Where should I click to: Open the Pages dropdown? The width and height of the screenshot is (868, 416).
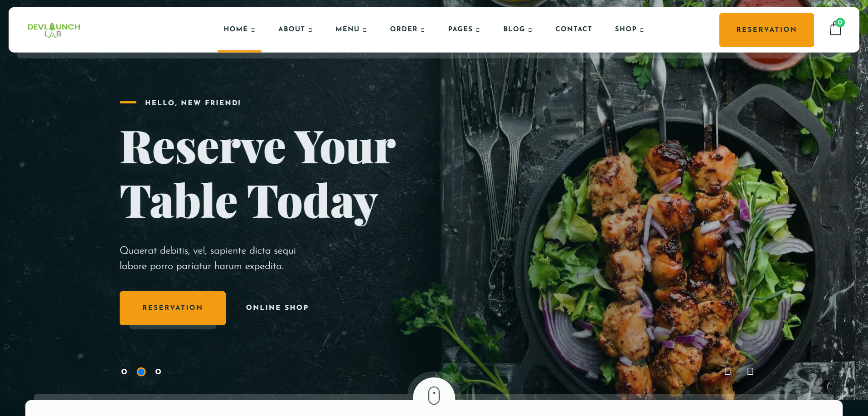click(x=464, y=29)
